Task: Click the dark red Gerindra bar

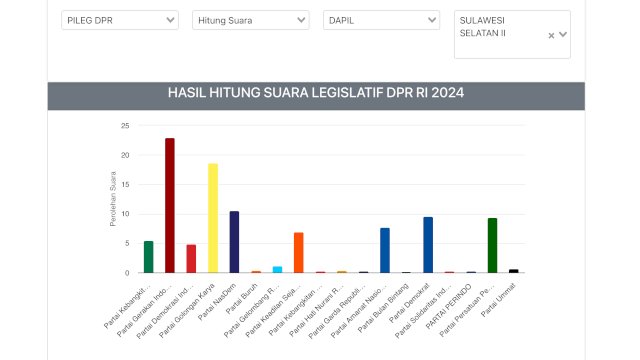Action: click(x=170, y=205)
